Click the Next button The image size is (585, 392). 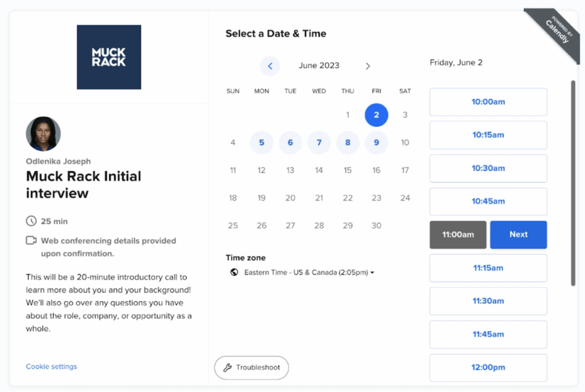point(518,235)
